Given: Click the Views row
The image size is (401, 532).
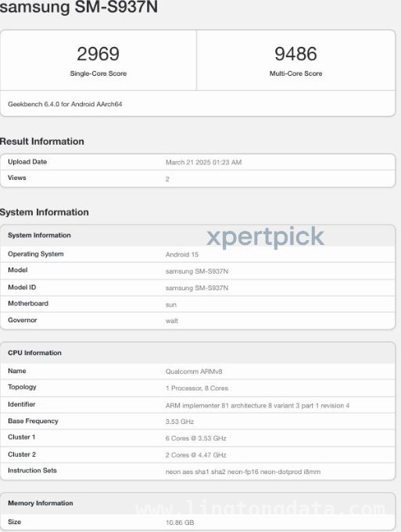Looking at the screenshot, I should click(198, 178).
